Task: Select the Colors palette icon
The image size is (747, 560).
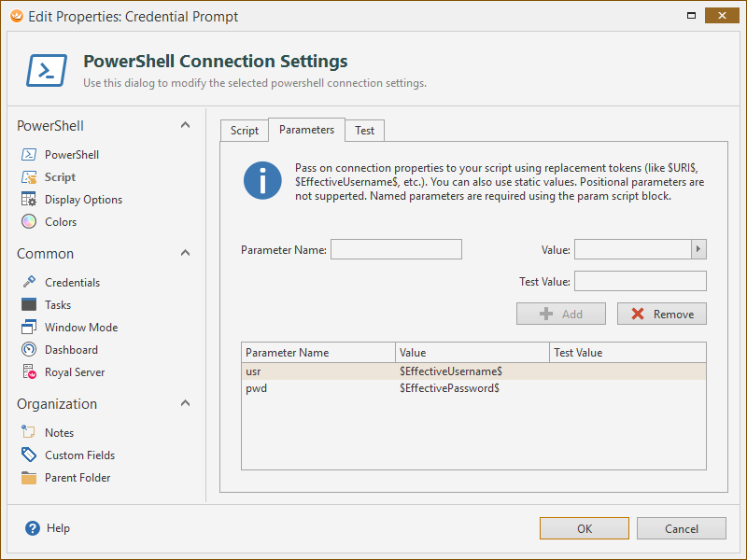Action: (x=29, y=222)
